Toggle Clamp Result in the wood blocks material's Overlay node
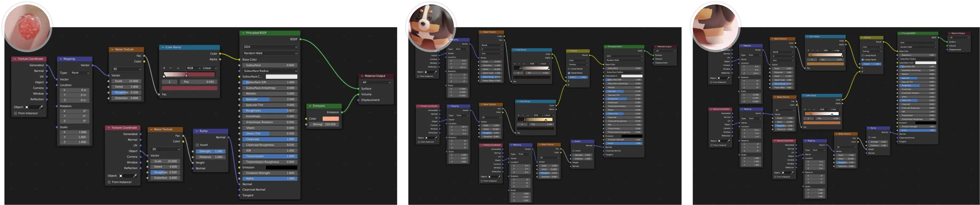 (x=863, y=56)
